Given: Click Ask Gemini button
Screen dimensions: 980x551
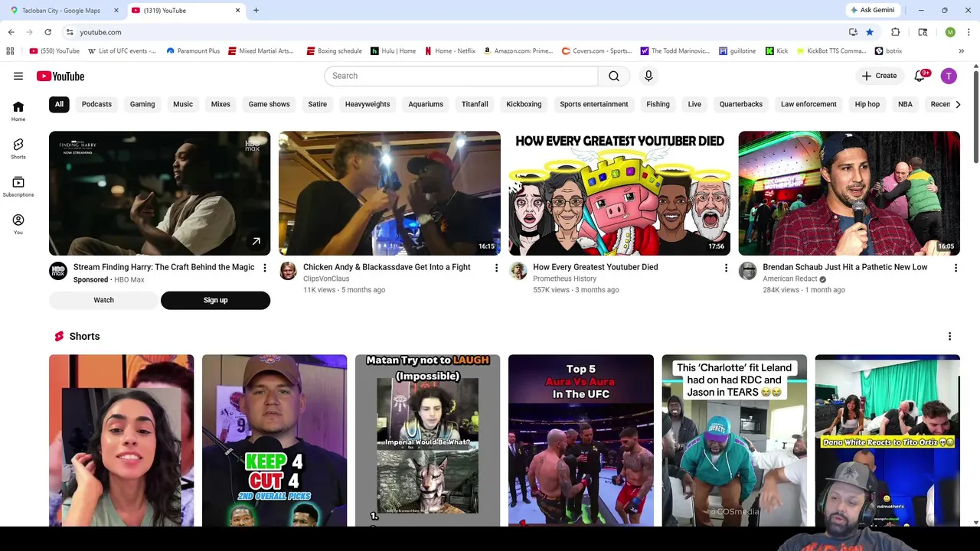Looking at the screenshot, I should [x=872, y=10].
